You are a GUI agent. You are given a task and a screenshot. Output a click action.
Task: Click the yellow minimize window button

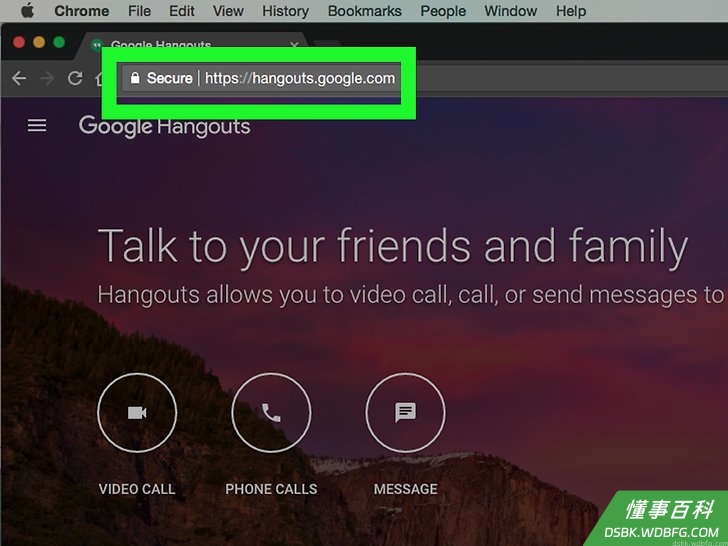point(39,42)
